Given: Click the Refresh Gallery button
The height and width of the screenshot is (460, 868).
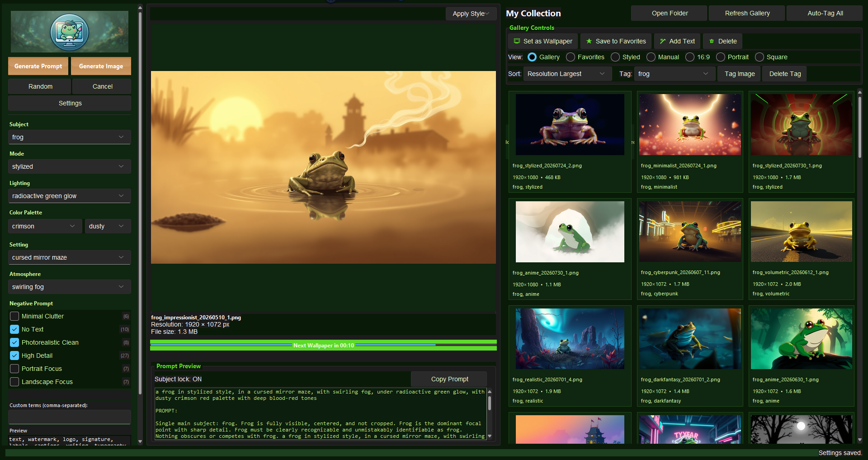Looking at the screenshot, I should 747,13.
